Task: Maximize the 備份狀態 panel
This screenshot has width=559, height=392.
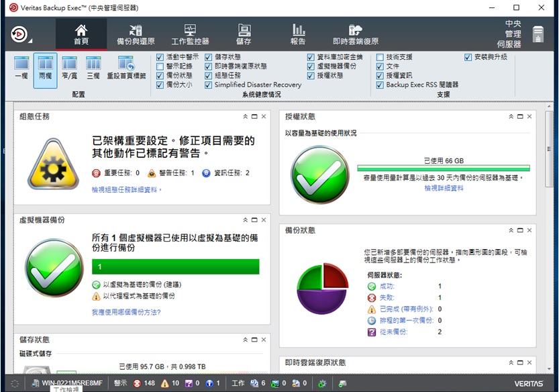Action: coord(520,230)
